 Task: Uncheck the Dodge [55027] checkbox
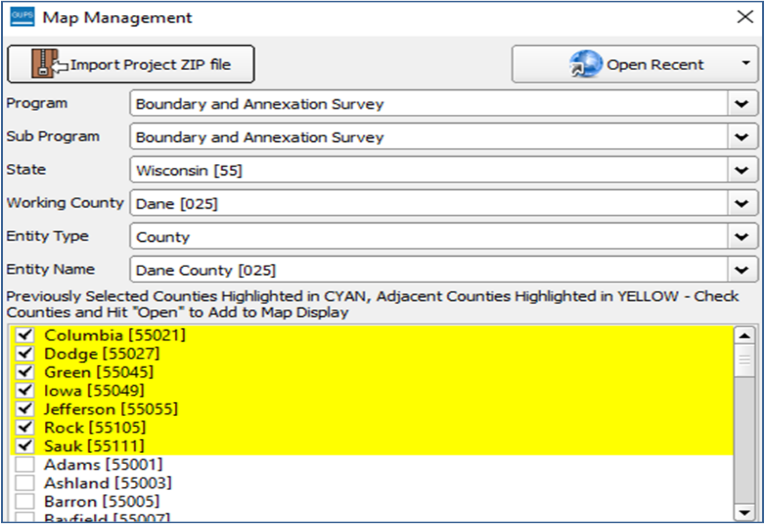point(25,354)
